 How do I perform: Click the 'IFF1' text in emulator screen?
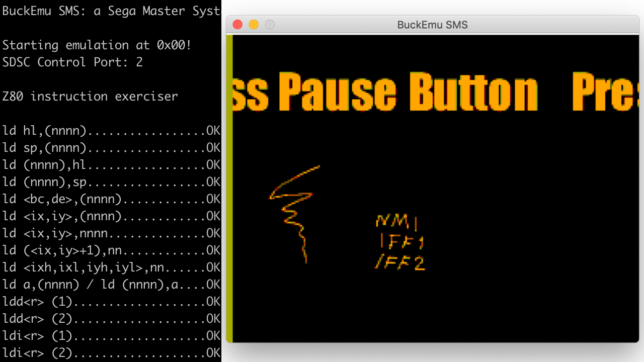[x=401, y=242]
